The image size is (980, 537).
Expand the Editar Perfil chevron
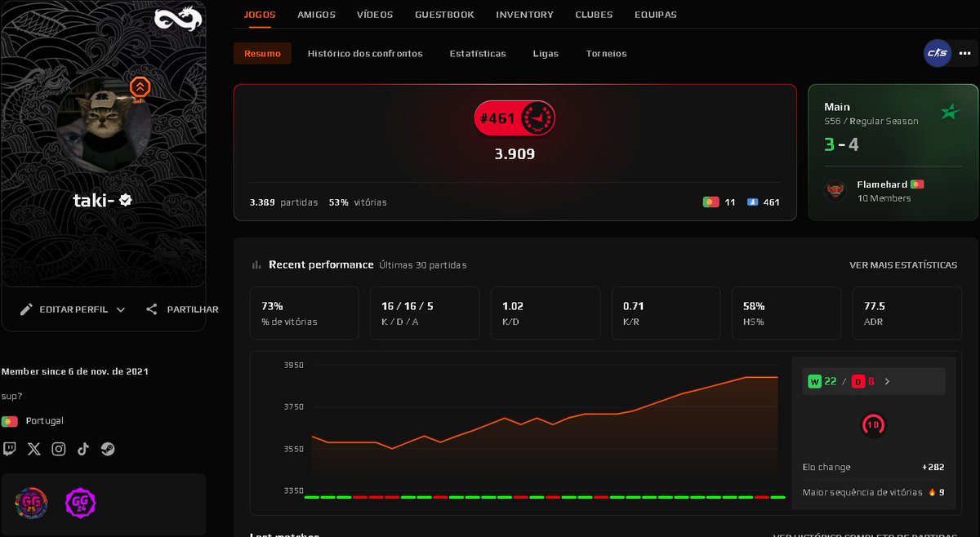point(121,309)
